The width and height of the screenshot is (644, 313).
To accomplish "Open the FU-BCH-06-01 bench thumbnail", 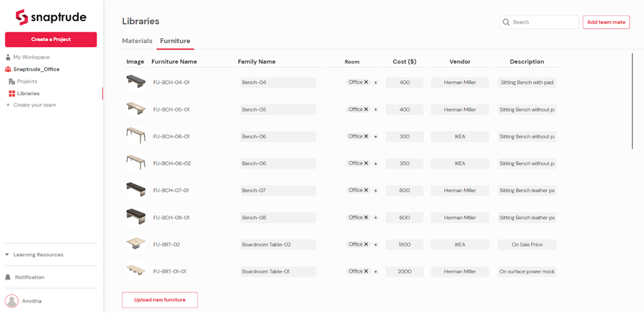I will pyautogui.click(x=135, y=137).
